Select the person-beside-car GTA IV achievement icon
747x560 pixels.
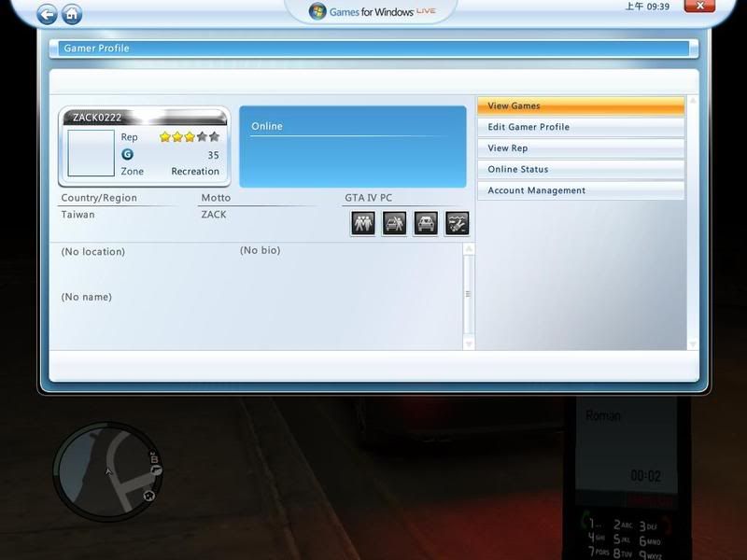pyautogui.click(x=394, y=223)
